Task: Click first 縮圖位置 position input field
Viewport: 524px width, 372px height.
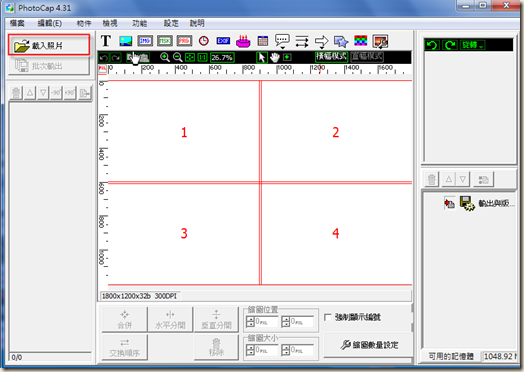Action: [x=266, y=322]
